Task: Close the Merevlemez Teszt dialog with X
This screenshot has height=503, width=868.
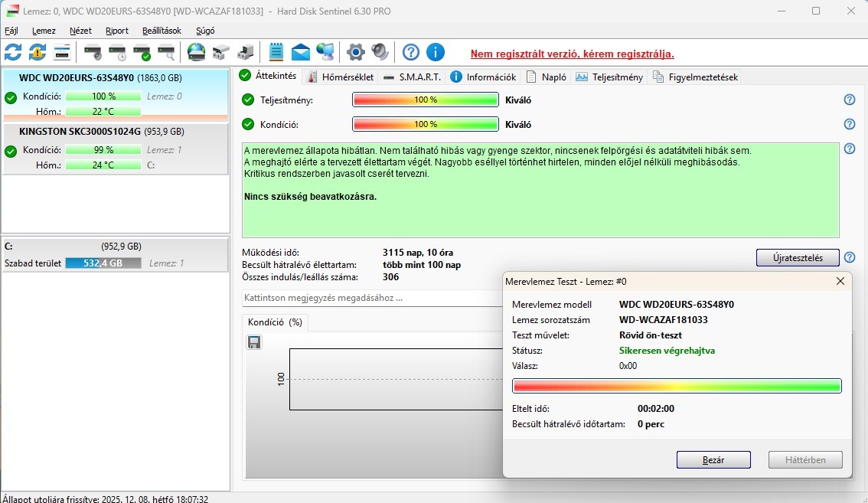Action: click(x=840, y=282)
